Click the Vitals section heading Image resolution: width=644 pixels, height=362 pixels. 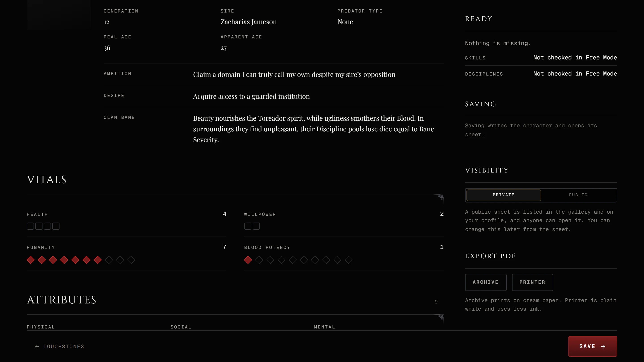point(47,180)
